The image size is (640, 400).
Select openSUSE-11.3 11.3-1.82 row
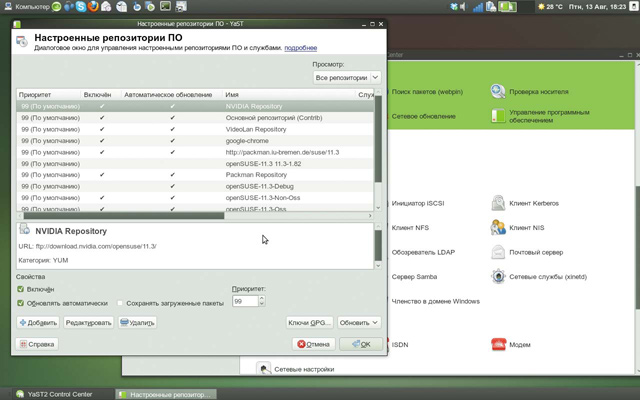tap(195, 163)
